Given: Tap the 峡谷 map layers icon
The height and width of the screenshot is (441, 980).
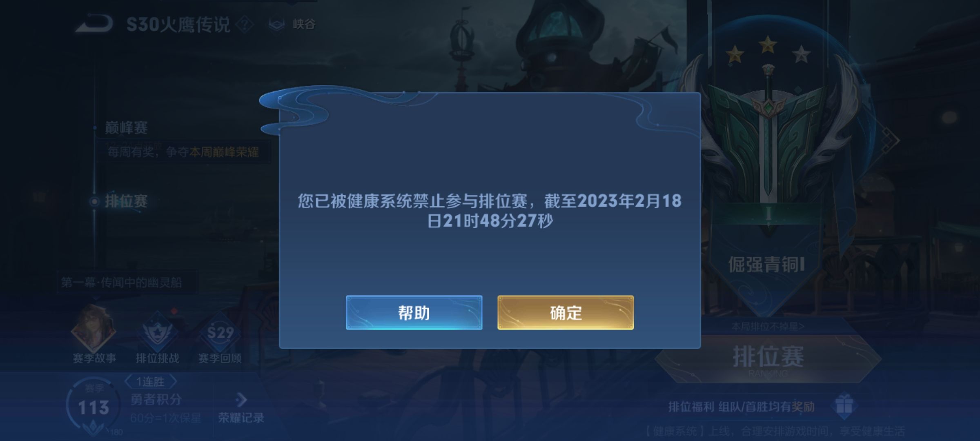Looking at the screenshot, I should [276, 24].
